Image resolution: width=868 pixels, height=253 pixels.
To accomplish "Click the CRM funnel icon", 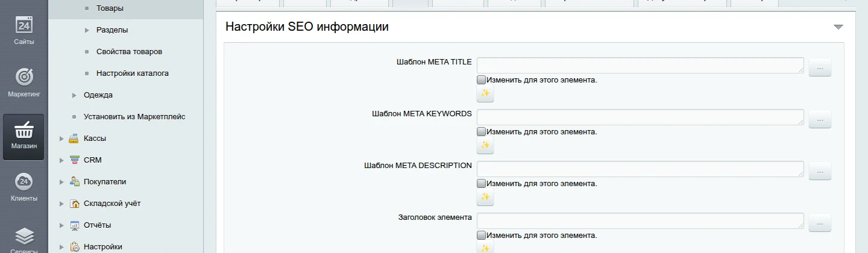I will pos(74,160).
